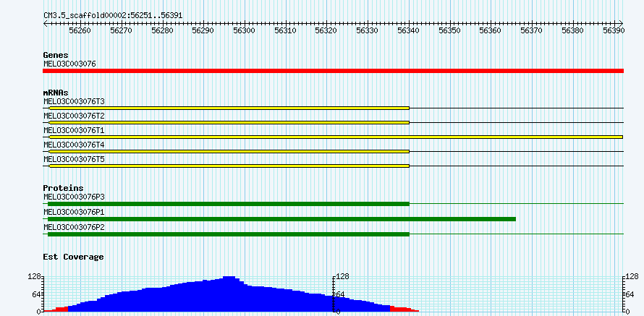Select the MELO3C003076T4 mRNA glyph
Image resolution: width=644 pixels, height=316 pixels.
tap(229, 151)
